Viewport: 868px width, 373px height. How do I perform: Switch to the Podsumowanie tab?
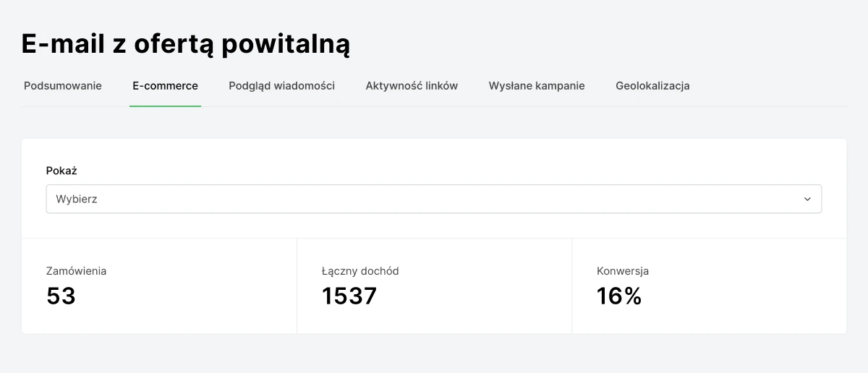pos(63,85)
